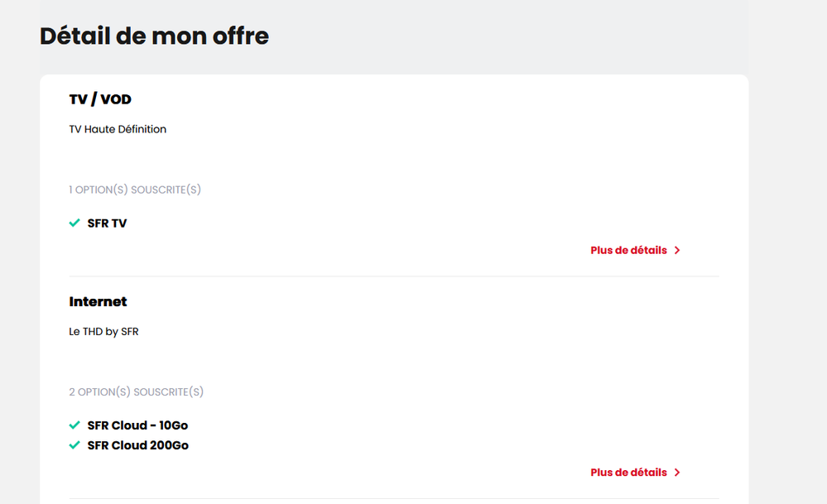Click the Détail de mon offre page title
This screenshot has height=504, width=827.
pyautogui.click(x=154, y=36)
